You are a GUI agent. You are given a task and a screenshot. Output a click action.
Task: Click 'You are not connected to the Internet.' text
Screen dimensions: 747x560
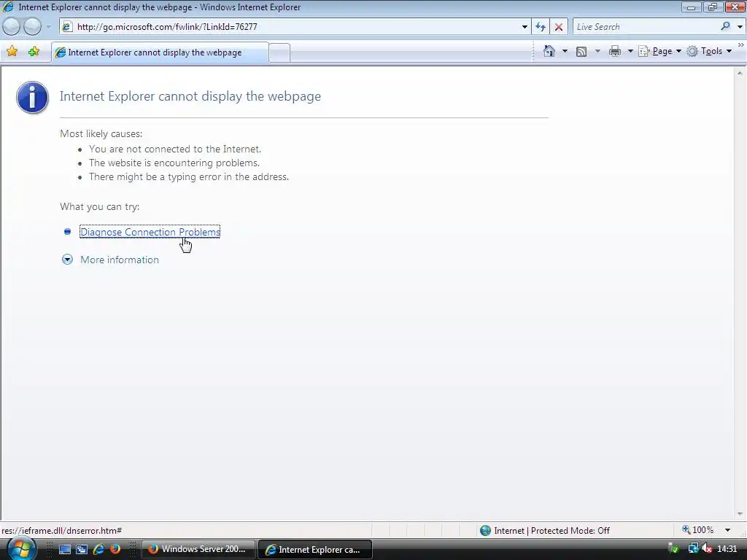[x=175, y=149]
